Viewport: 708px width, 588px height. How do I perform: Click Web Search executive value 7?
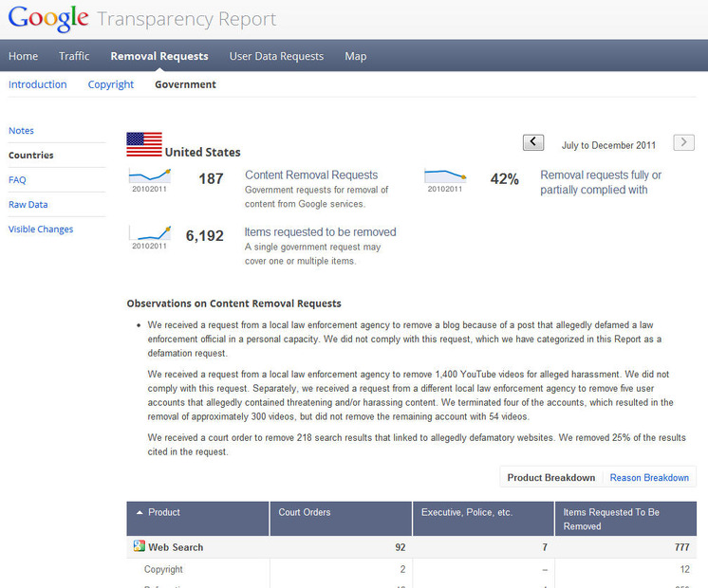tap(545, 547)
